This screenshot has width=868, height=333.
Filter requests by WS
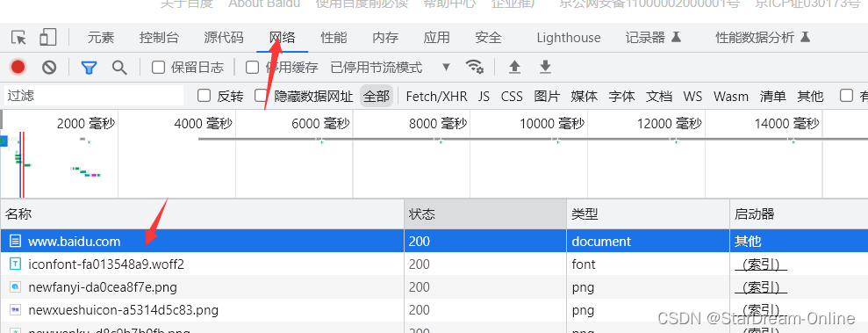(x=692, y=96)
